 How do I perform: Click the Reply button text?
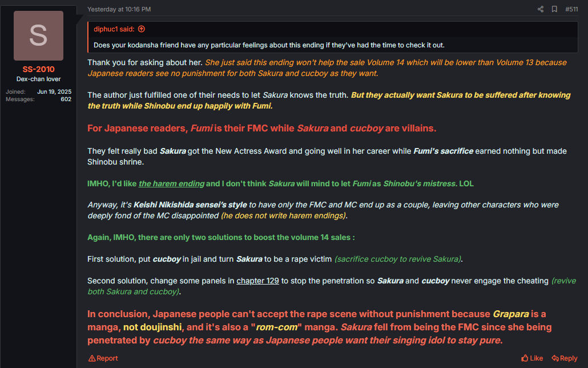[x=569, y=358]
